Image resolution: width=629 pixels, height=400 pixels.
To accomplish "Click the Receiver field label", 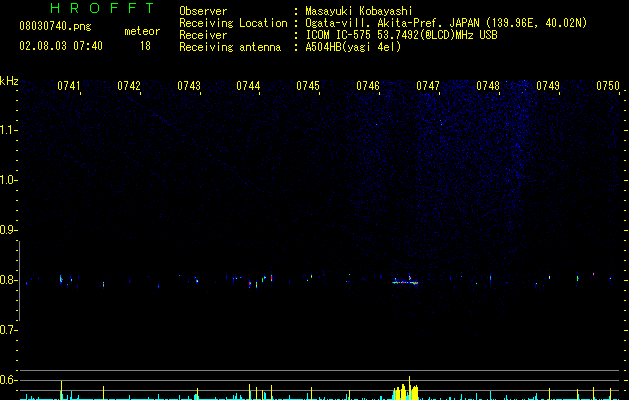I will pyautogui.click(x=203, y=35).
